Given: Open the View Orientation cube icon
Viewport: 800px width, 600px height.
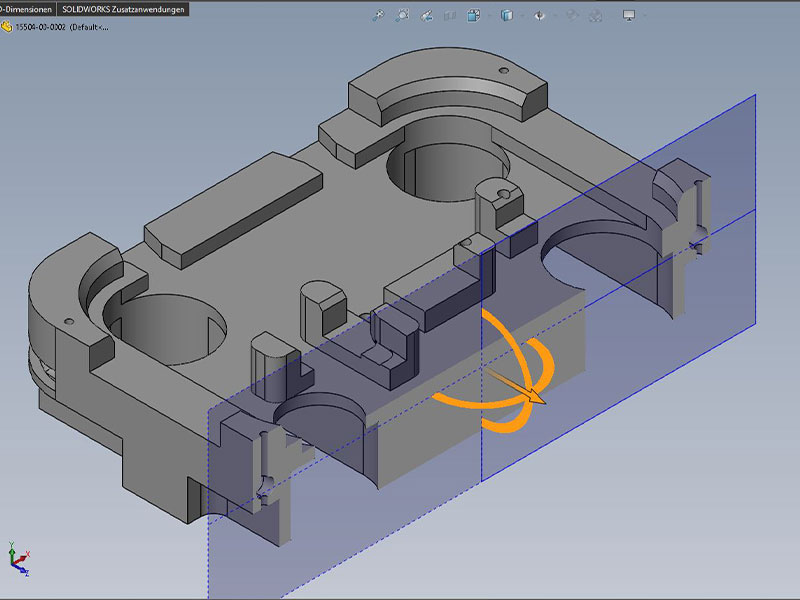Looking at the screenshot, I should [476, 16].
